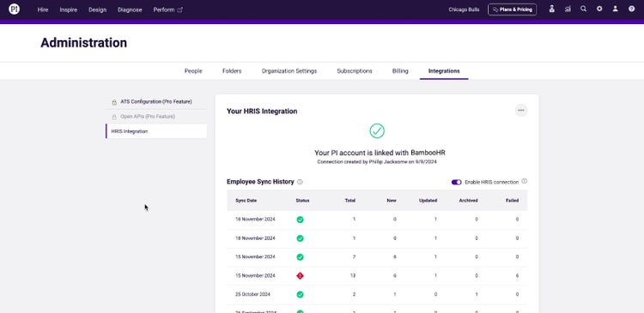This screenshot has width=644, height=313.
Task: Click the PI logo in top-left
Action: coord(14,9)
